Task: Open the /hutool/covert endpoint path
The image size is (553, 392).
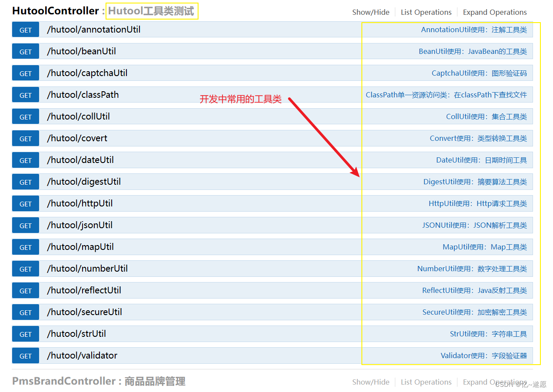Action: [77, 138]
